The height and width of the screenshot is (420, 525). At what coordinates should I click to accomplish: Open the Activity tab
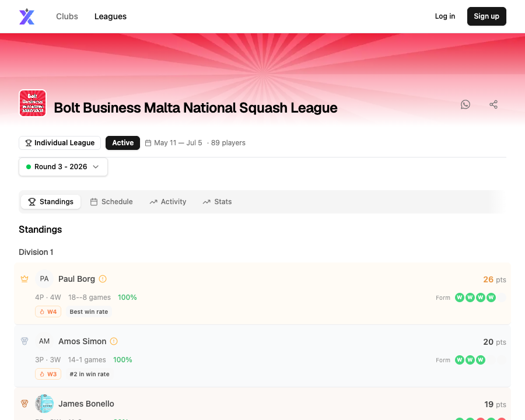click(x=168, y=202)
